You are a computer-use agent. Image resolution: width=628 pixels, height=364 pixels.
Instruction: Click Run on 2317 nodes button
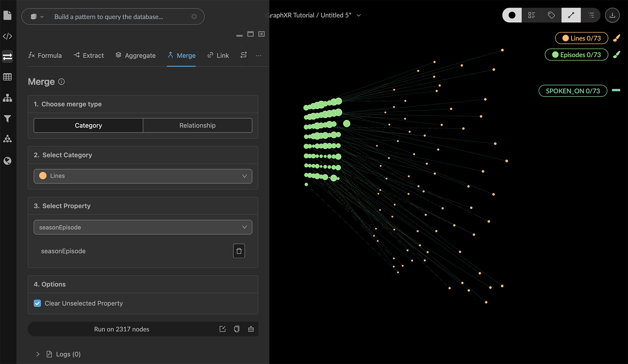click(121, 329)
